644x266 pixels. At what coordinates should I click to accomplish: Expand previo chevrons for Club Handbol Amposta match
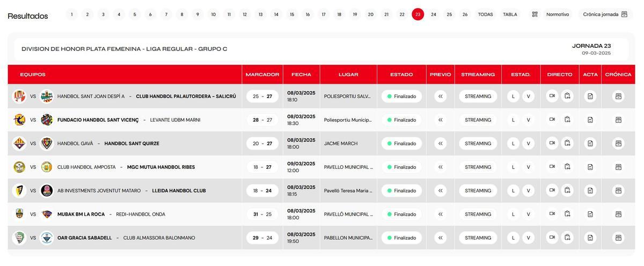click(441, 167)
